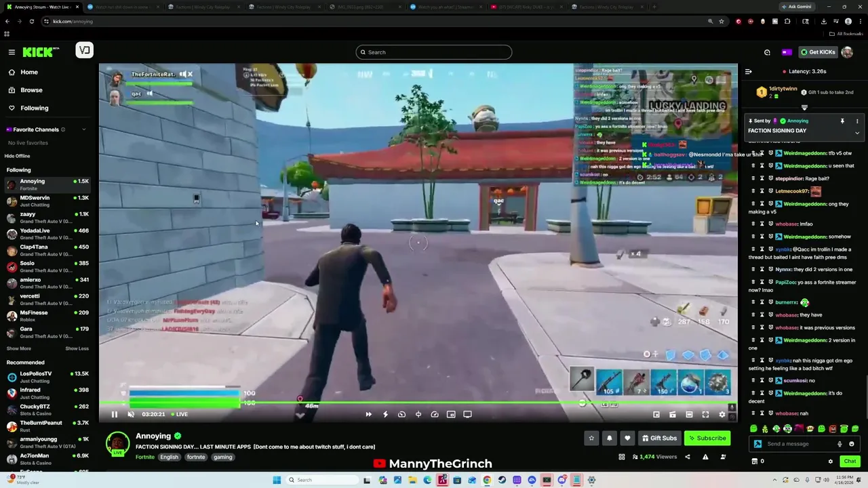Click the English tag

pyautogui.click(x=169, y=457)
